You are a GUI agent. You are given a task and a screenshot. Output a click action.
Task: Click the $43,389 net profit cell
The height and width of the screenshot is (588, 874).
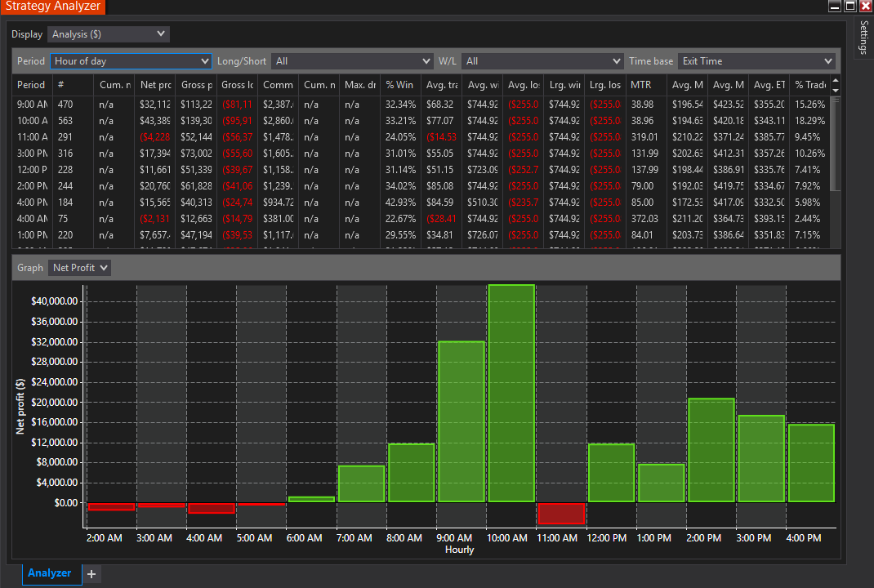coord(155,120)
